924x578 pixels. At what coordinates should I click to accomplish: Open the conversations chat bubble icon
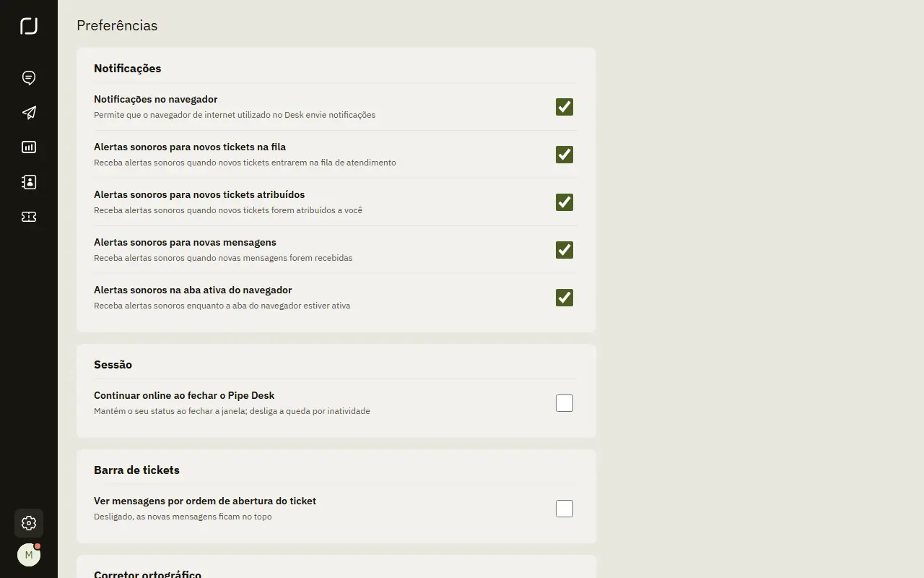point(29,78)
